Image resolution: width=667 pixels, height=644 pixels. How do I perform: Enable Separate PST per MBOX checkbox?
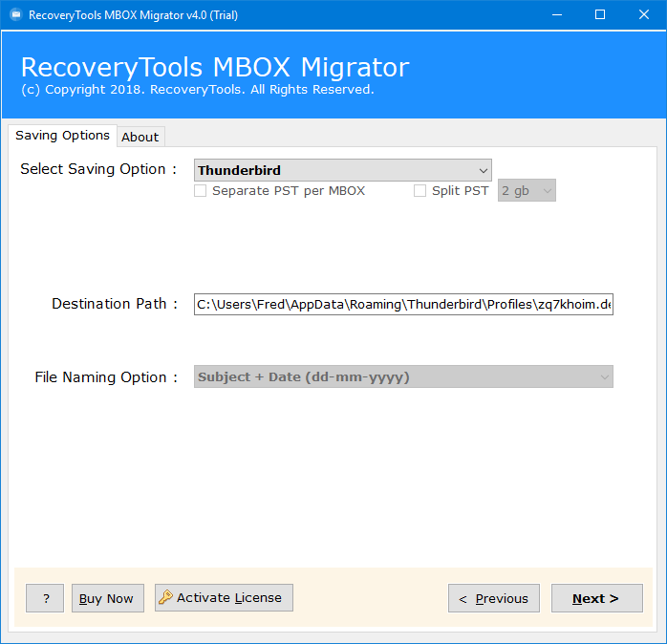[x=201, y=190]
